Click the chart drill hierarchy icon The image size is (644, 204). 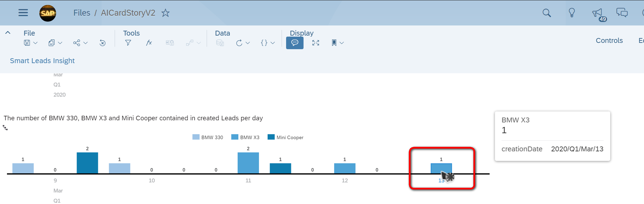click(5, 128)
